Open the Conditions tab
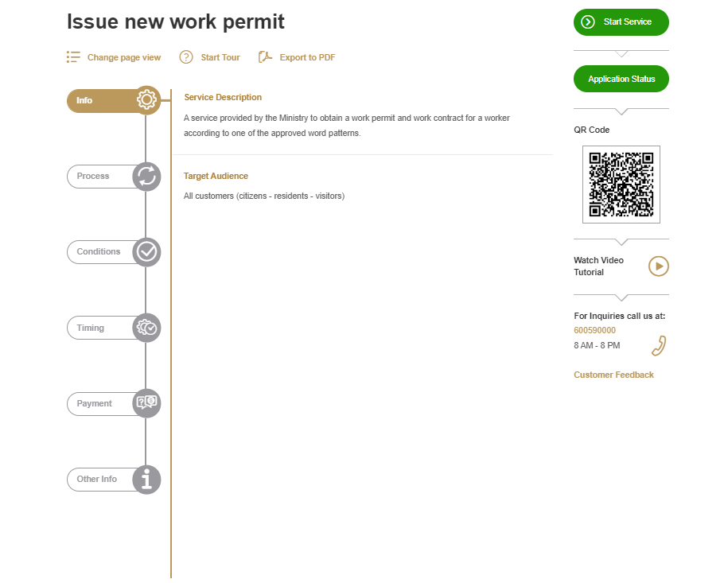 [x=99, y=252]
